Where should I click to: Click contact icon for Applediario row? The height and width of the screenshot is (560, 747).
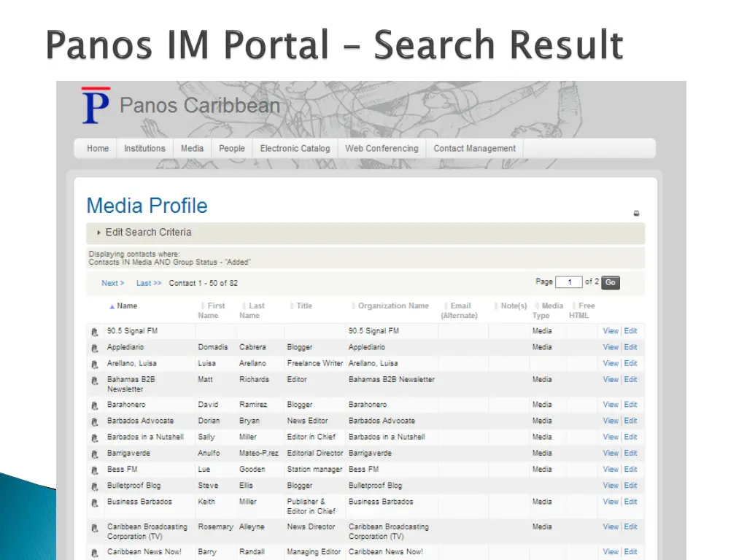point(95,348)
